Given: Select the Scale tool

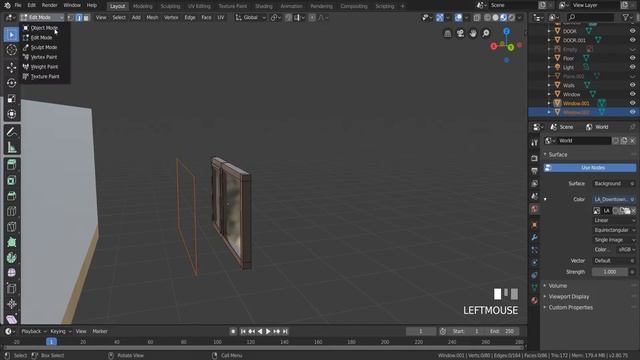Looking at the screenshot, I should (11, 98).
